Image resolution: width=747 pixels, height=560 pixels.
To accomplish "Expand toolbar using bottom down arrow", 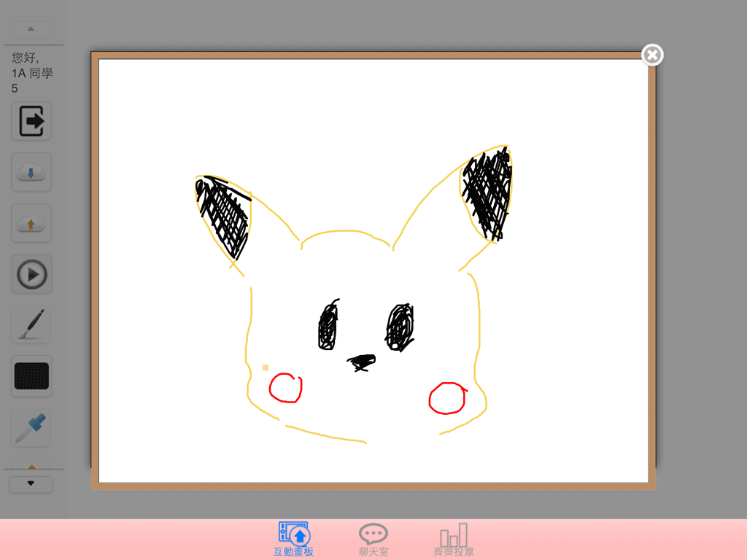I will (31, 484).
